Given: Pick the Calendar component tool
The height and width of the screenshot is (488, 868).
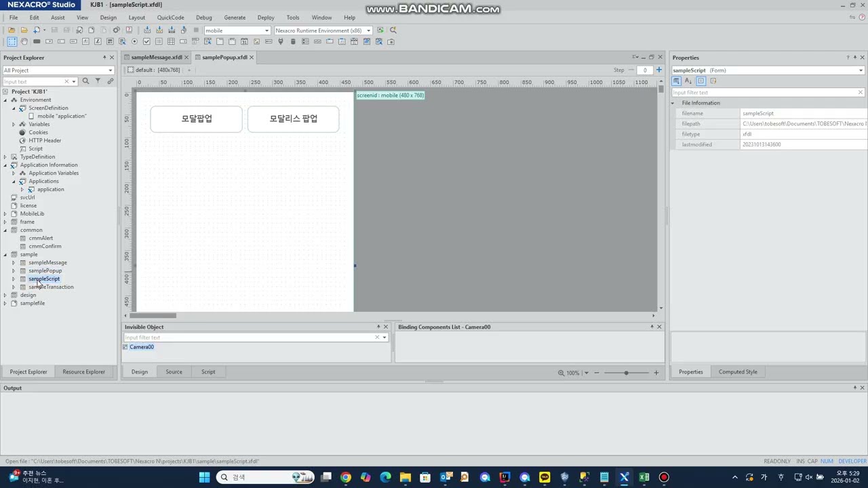Looking at the screenshot, I should point(244,41).
